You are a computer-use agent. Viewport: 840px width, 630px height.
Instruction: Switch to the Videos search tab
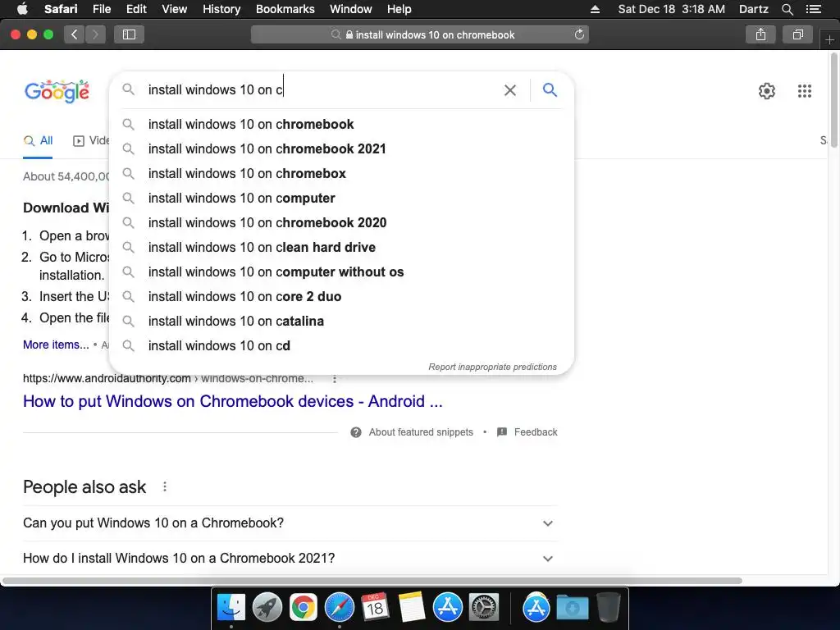91,141
